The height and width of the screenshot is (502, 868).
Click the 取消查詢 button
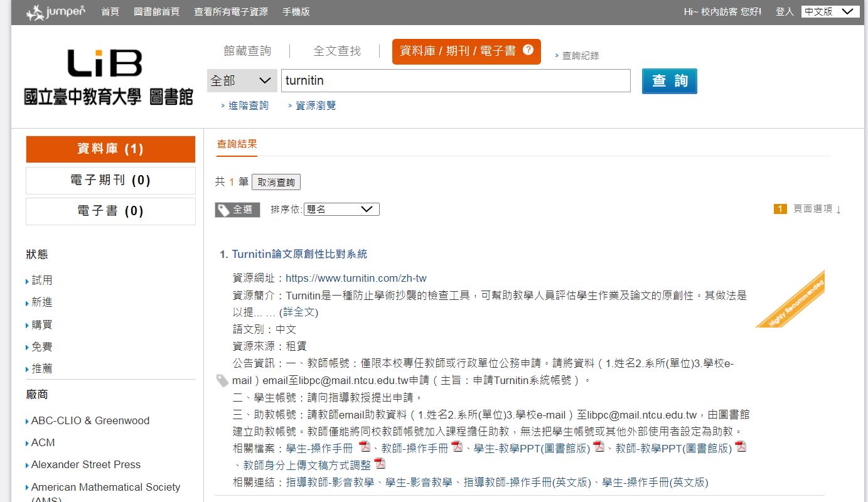coord(276,182)
